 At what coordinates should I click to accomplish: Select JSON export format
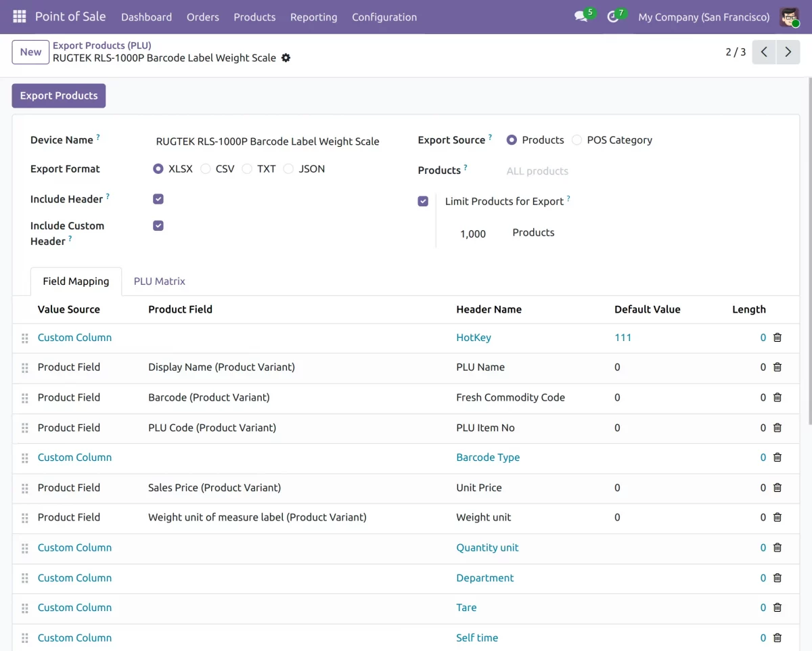pos(288,169)
